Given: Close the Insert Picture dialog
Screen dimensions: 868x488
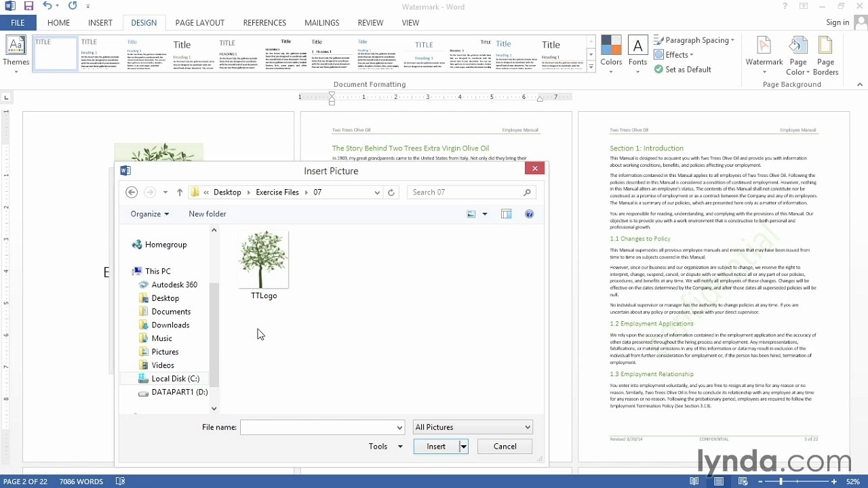Looking at the screenshot, I should click(x=534, y=169).
